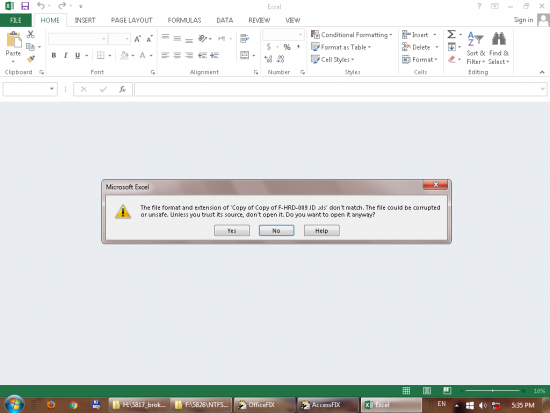
Task: Toggle Underline formatting
Action: point(78,55)
